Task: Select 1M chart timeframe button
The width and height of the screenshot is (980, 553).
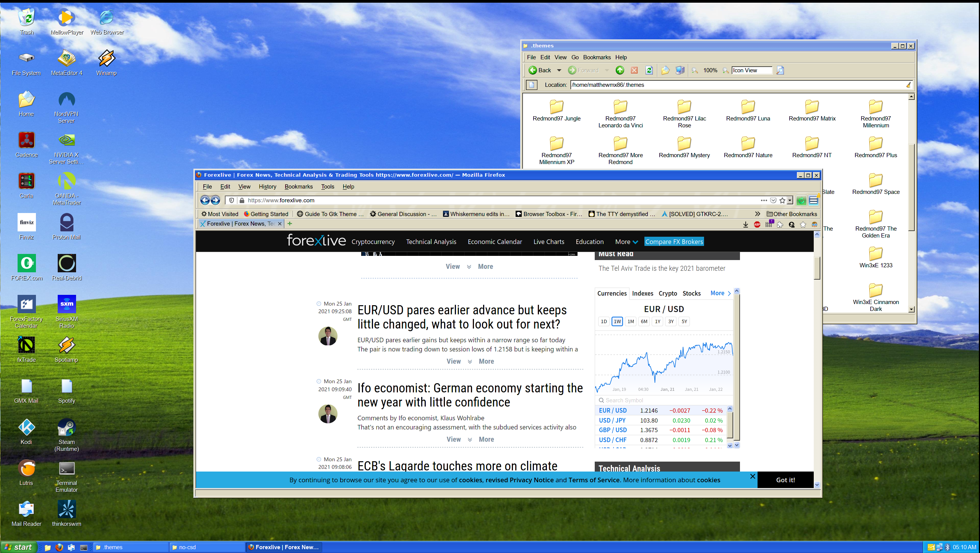Action: [x=631, y=321]
